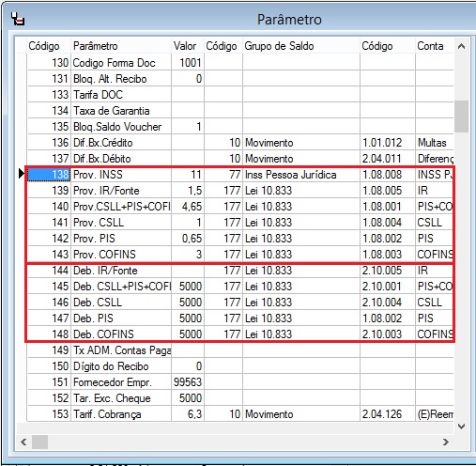Select the 'Tx ADM. Contas Paga' parameter cell
476x466 pixels.
point(121,350)
